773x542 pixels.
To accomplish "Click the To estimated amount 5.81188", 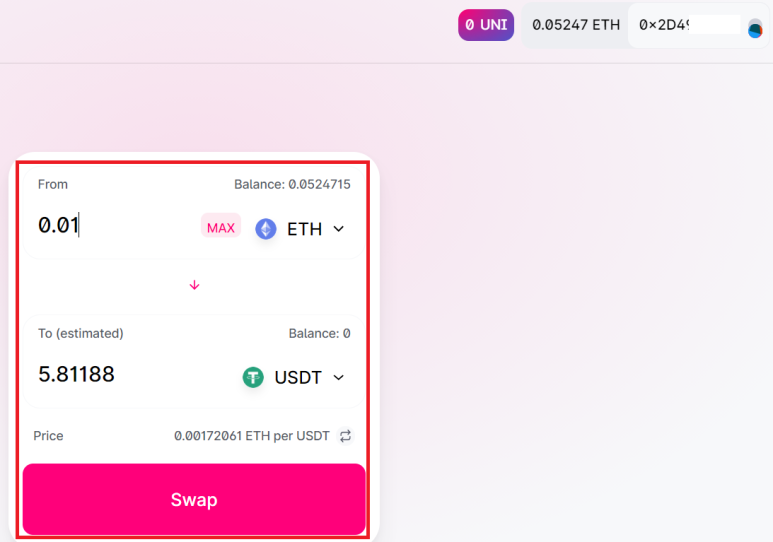I will coord(76,374).
